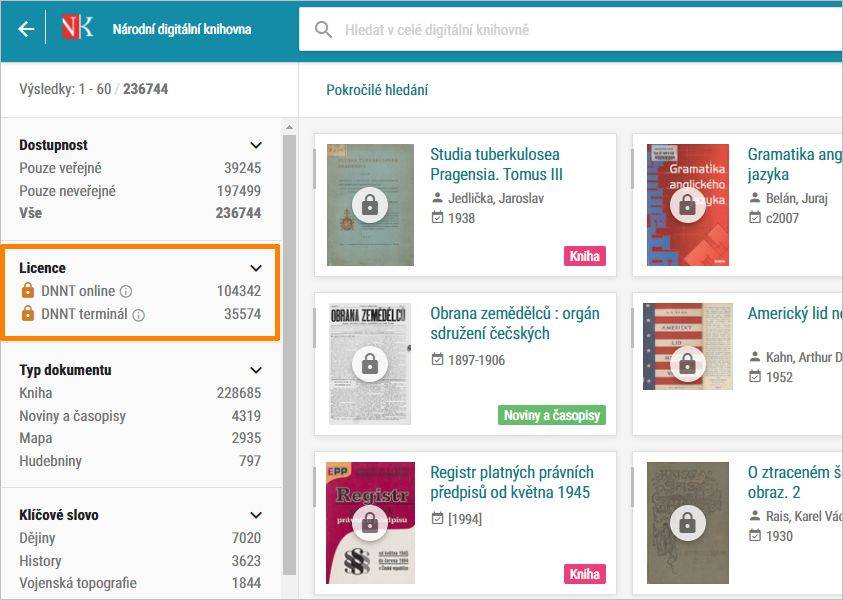Show info icon next to DNNT terminál
Viewport: 843px width, 600px height.
[138, 315]
